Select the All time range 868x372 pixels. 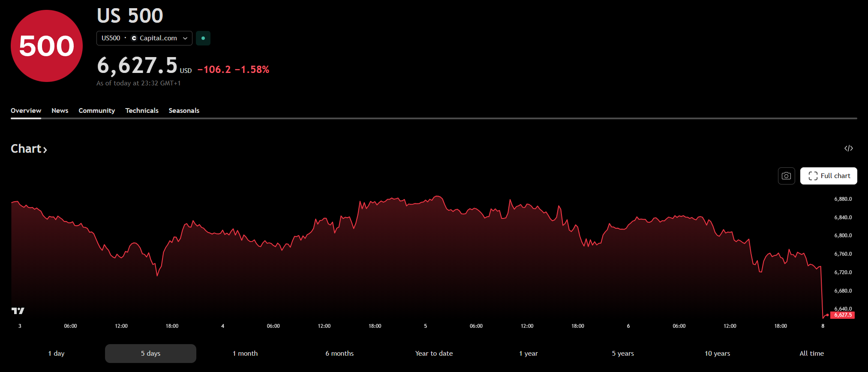point(811,354)
